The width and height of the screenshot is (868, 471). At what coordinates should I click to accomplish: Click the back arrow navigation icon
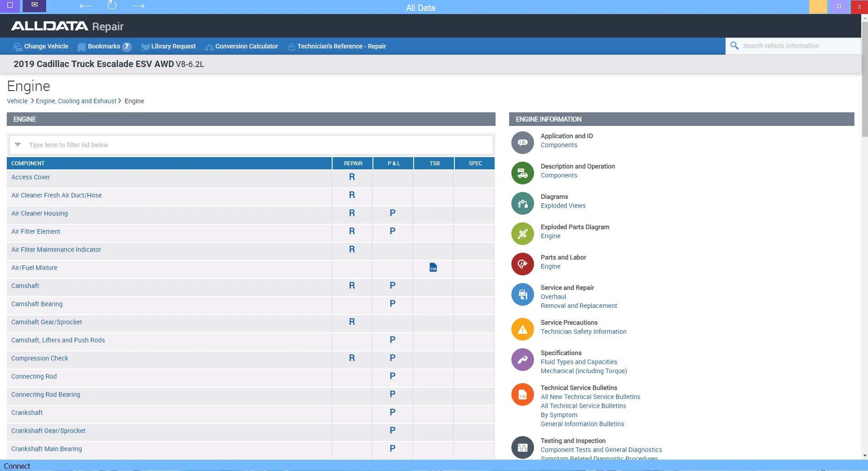[x=85, y=6]
